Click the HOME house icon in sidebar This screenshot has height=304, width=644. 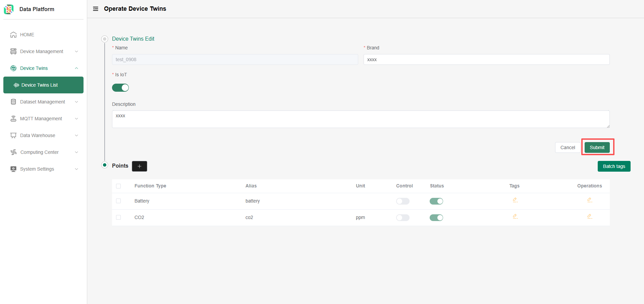coord(13,35)
